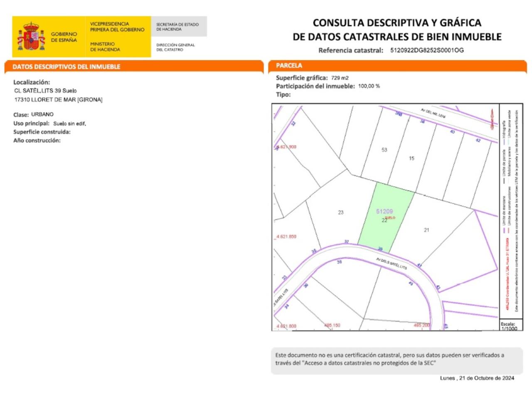The height and width of the screenshot is (399, 532).
Task: Click 'Ministerio de Hacienda' in the header
Action: click(105, 47)
